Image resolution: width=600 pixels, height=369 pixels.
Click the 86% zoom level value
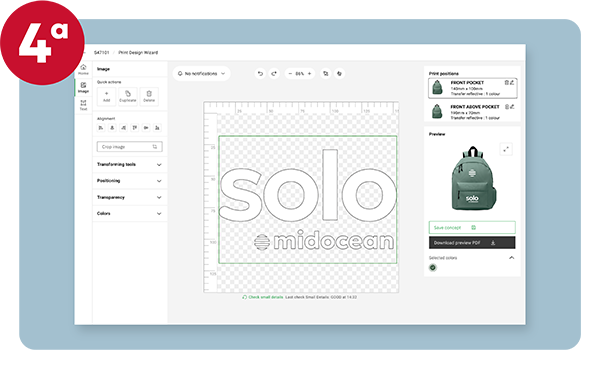(300, 73)
